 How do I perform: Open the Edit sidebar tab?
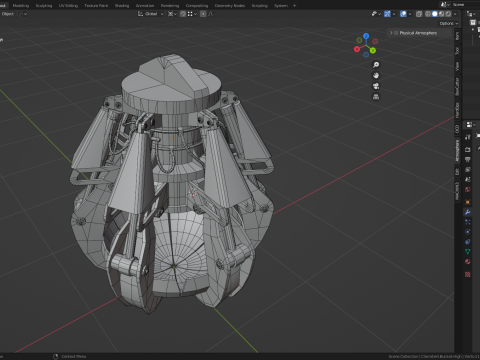[457, 172]
